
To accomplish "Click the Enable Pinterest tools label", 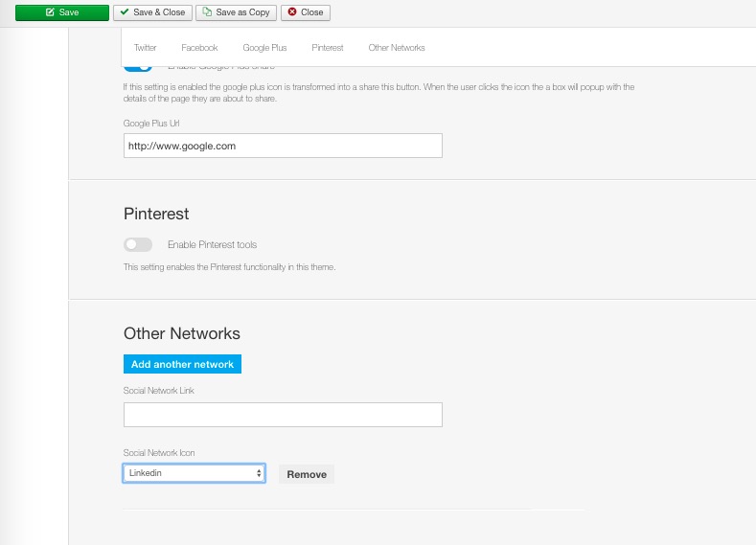I will [x=212, y=245].
